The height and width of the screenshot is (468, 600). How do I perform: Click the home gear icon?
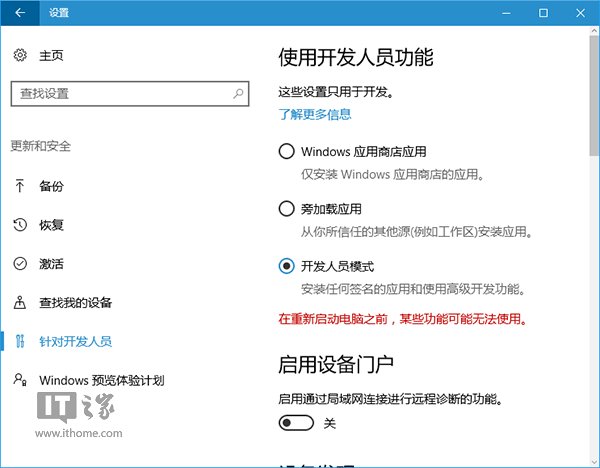tap(20, 55)
